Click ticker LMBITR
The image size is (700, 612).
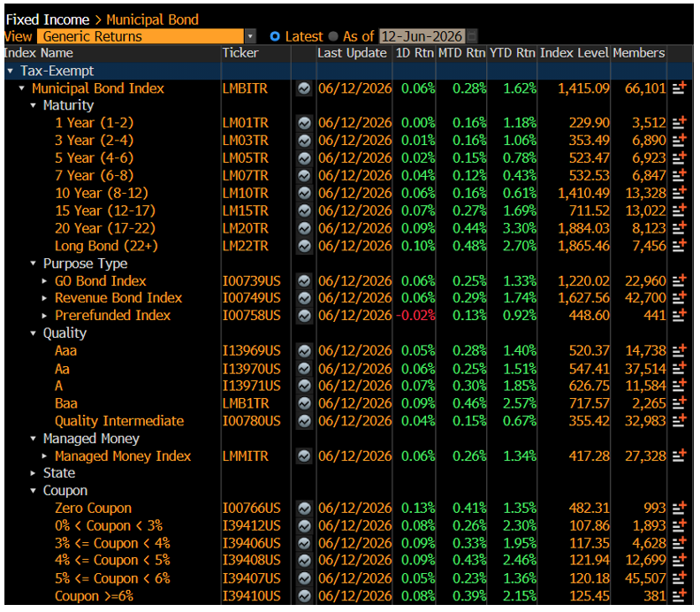[x=245, y=88]
